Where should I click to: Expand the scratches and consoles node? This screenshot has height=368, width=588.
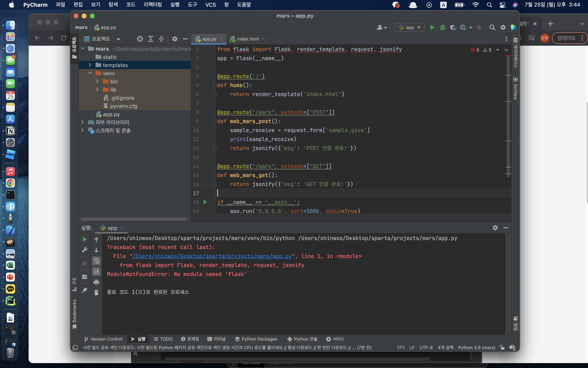coord(83,130)
